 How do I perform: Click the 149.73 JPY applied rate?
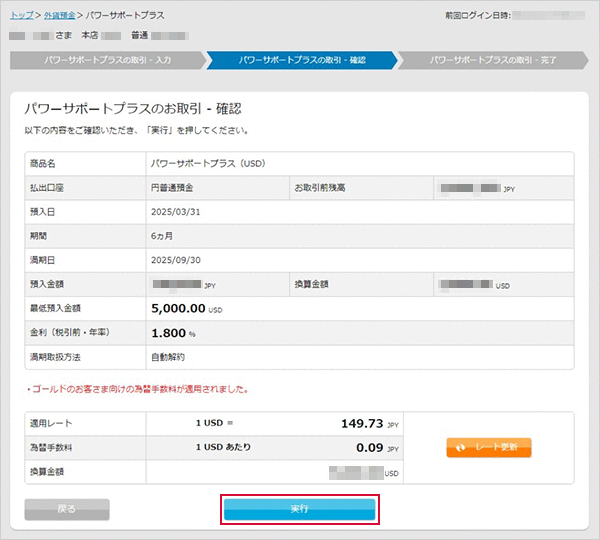pyautogui.click(x=370, y=424)
